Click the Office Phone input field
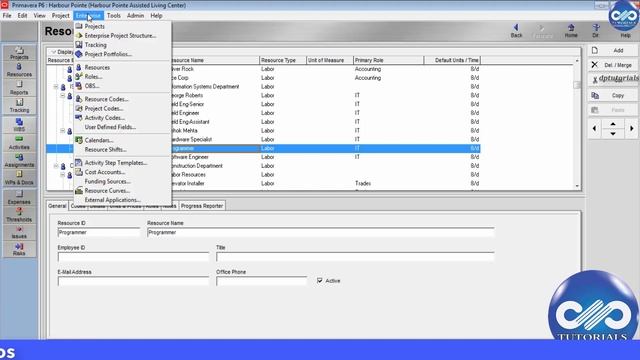Viewport: 640px width, 360px height. [261, 281]
